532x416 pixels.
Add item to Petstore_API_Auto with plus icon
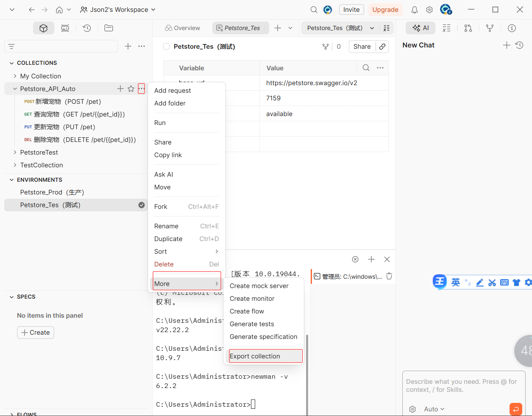click(x=120, y=89)
